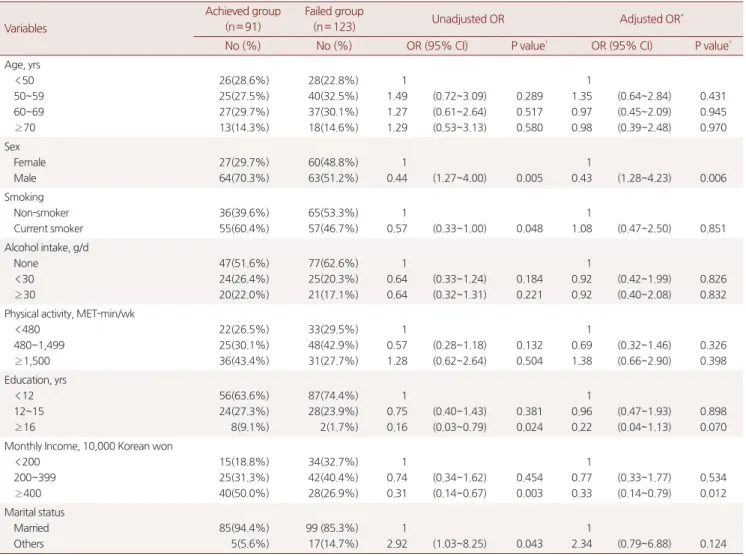This screenshot has width=746, height=556.
Task: Select P value '0.024'
Action: [x=530, y=427]
